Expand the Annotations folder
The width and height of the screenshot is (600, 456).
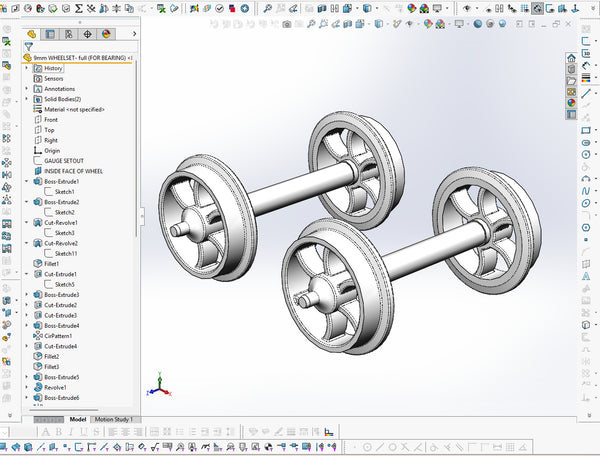[26, 89]
